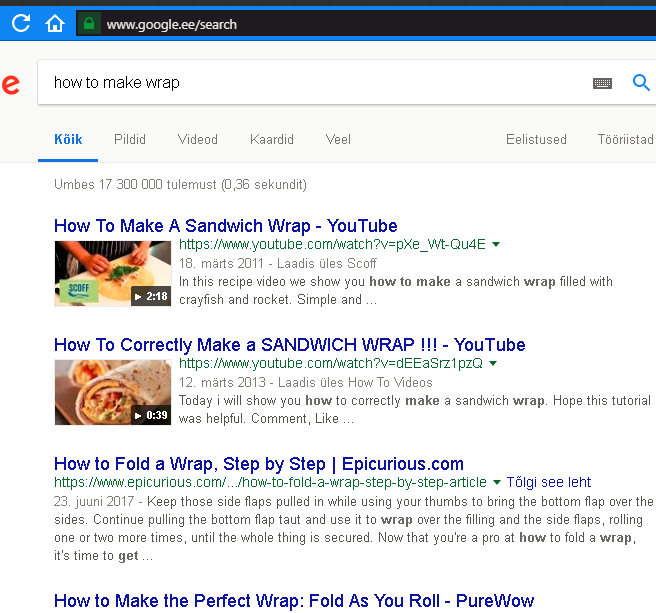Open the Kaardid tab
656x613 pixels.
(272, 139)
